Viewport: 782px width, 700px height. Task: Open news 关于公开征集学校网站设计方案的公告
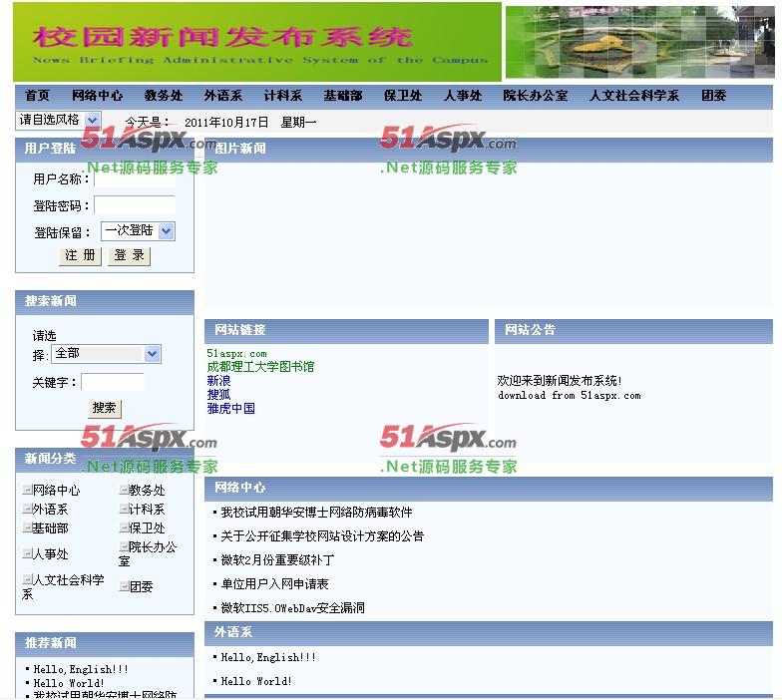322,536
